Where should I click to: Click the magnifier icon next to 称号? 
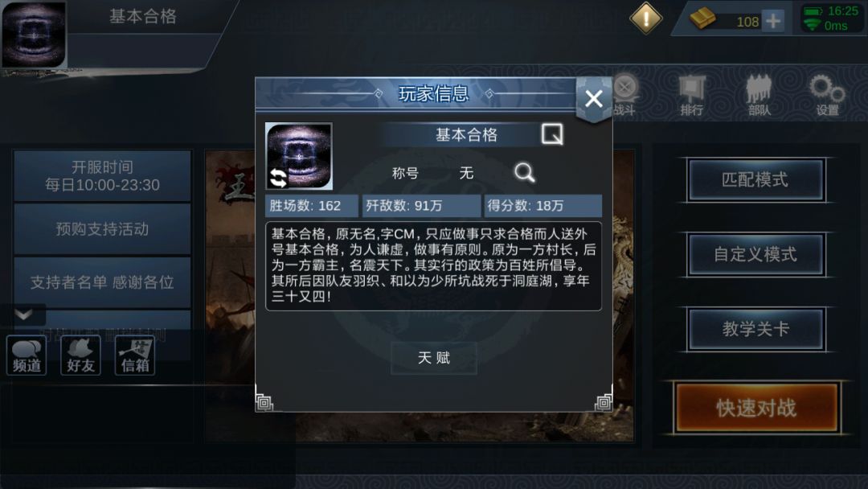(524, 173)
